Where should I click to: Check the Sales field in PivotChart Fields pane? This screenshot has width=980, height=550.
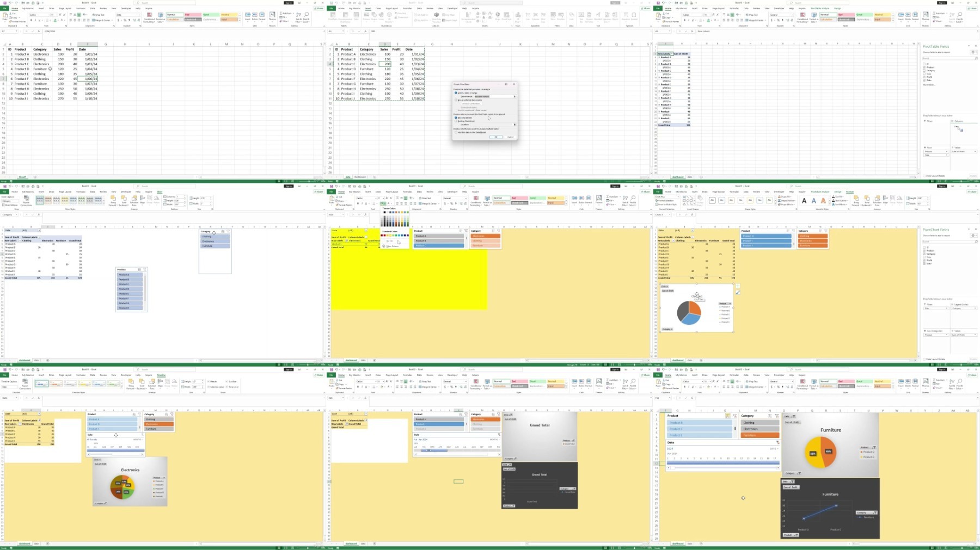pyautogui.click(x=924, y=257)
